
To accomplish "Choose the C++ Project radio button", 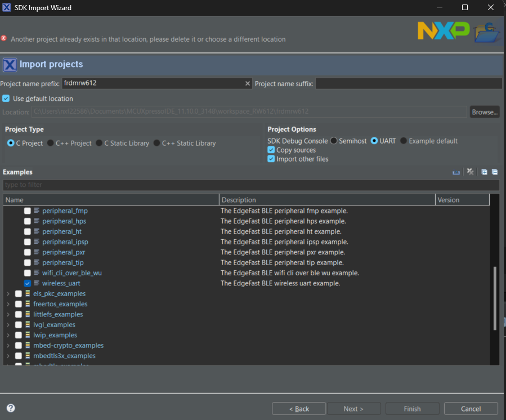I will coord(51,143).
